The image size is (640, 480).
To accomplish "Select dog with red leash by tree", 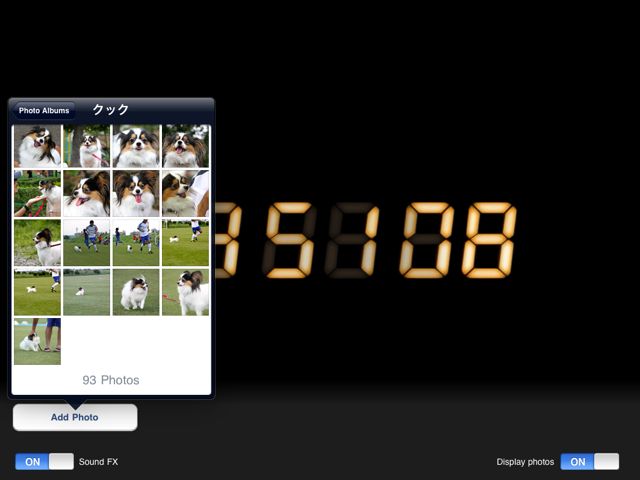I will [87, 146].
